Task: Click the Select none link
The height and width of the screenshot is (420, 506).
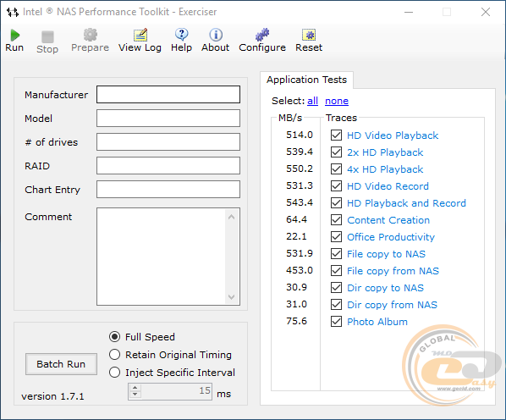Action: [x=337, y=101]
